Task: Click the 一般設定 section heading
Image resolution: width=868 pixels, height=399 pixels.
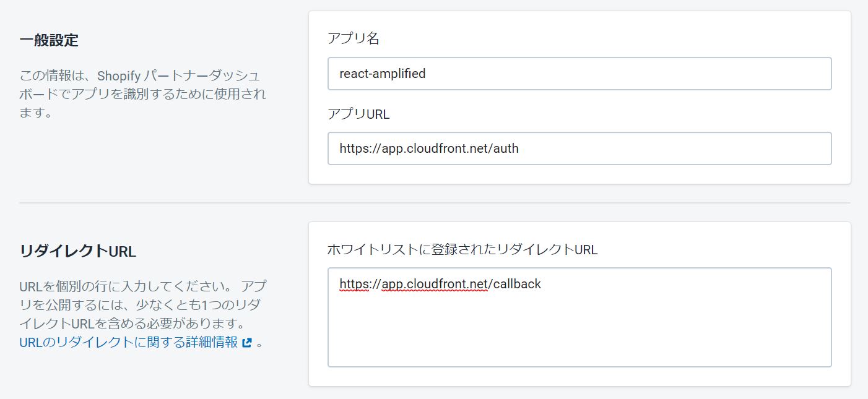Action: point(49,41)
